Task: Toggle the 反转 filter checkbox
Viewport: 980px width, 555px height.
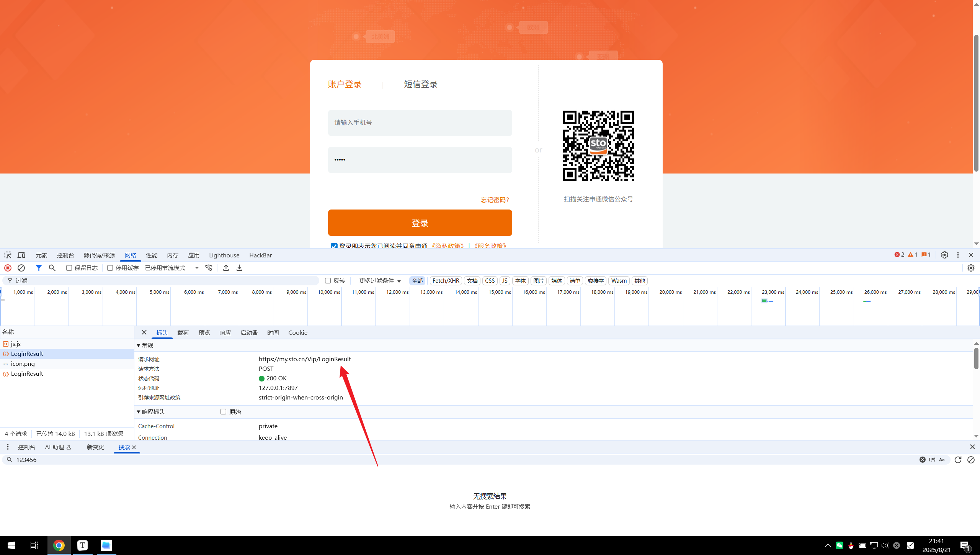Action: tap(328, 281)
